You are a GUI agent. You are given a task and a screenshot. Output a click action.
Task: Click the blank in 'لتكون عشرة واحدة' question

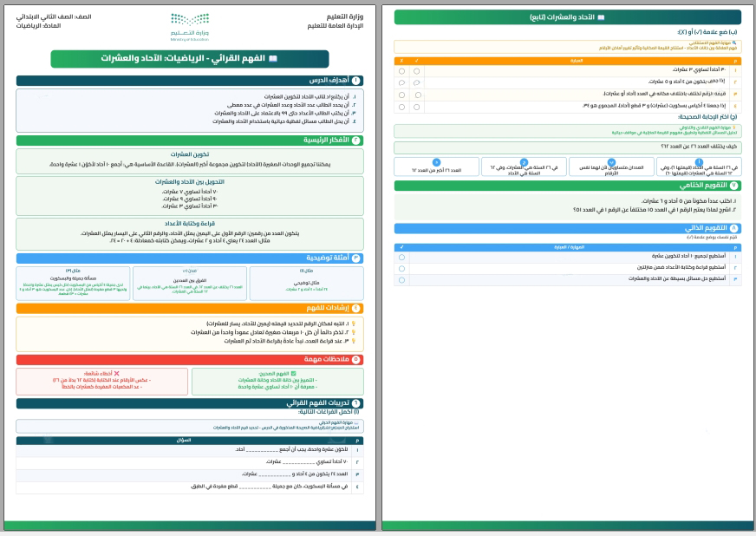tap(262, 449)
